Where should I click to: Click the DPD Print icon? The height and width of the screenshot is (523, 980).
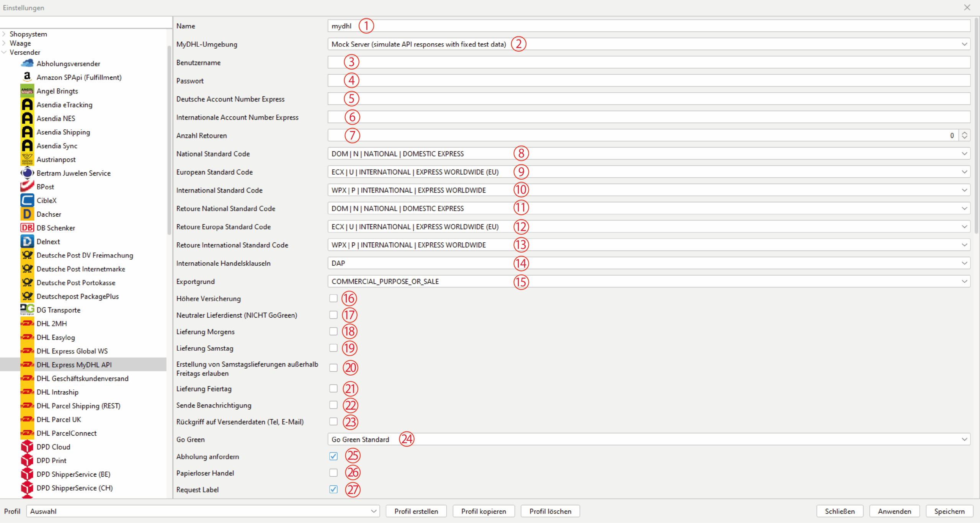coord(27,460)
